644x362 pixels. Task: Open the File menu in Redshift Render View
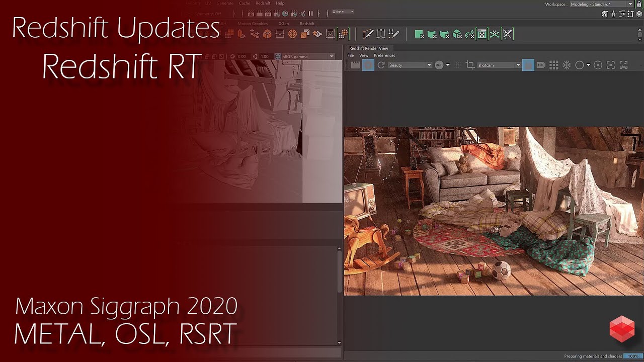point(351,55)
